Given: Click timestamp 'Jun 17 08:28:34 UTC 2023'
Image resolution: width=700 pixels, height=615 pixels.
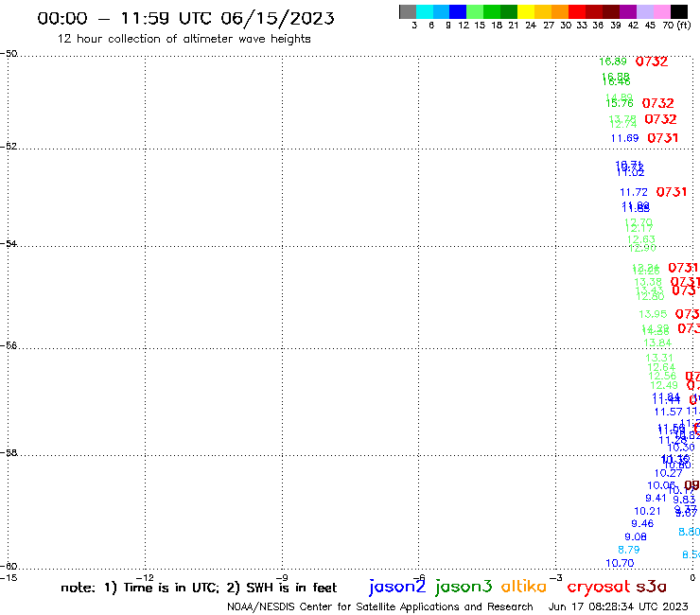Looking at the screenshot, I should click(619, 606).
